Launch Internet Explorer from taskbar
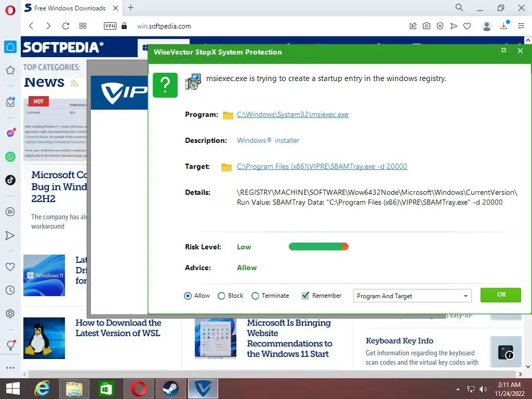The image size is (532, 399). click(x=43, y=389)
